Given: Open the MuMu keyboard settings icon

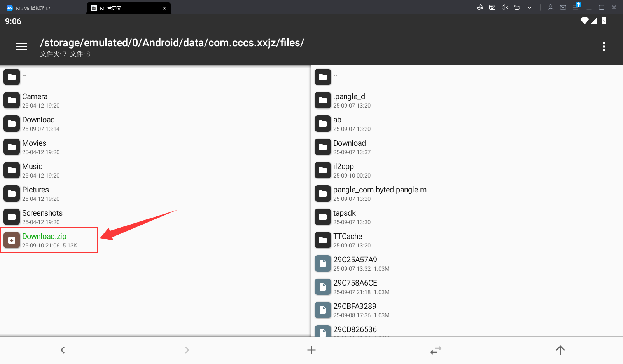Looking at the screenshot, I should click(x=492, y=7).
